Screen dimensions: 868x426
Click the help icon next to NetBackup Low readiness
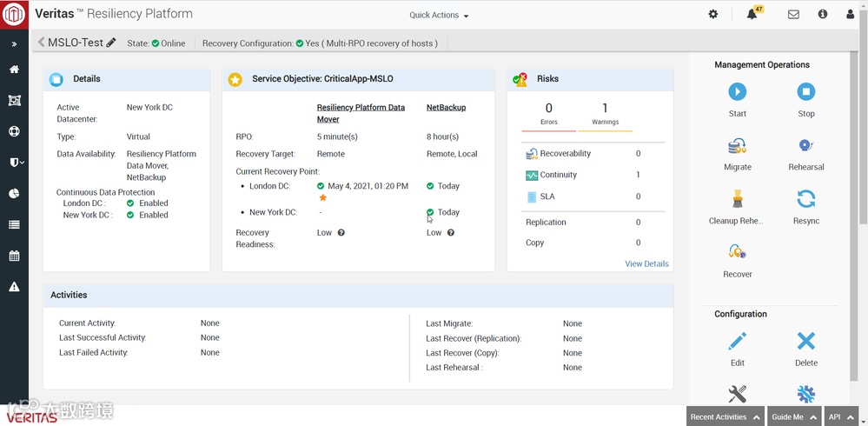click(x=450, y=233)
